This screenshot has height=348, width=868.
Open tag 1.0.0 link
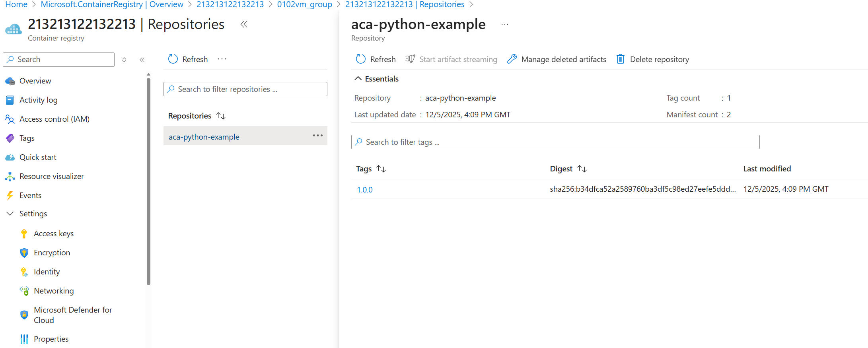[x=364, y=190]
